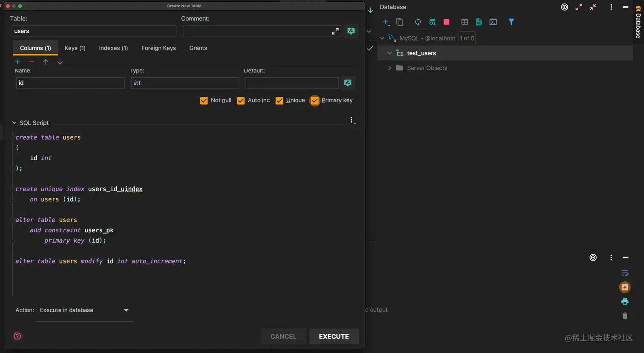
Task: Remove the selected column with minus icon
Action: pos(32,62)
